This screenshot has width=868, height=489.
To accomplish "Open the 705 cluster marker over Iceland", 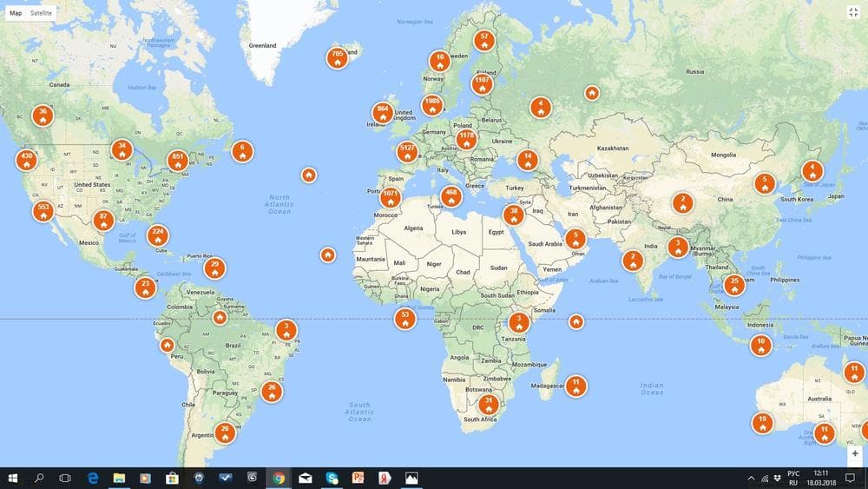I will pyautogui.click(x=337, y=57).
